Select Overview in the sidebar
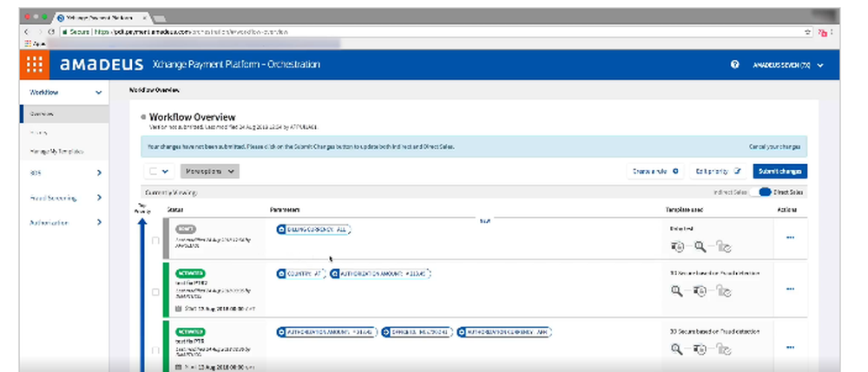Image resolution: width=868 pixels, height=372 pixels. 64,114
